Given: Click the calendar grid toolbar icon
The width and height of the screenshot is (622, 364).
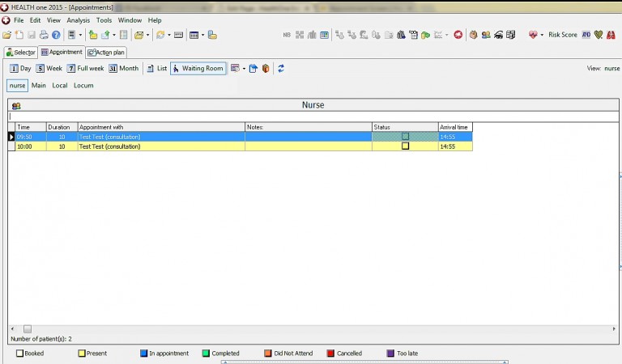Looking at the screenshot, I should tap(194, 35).
